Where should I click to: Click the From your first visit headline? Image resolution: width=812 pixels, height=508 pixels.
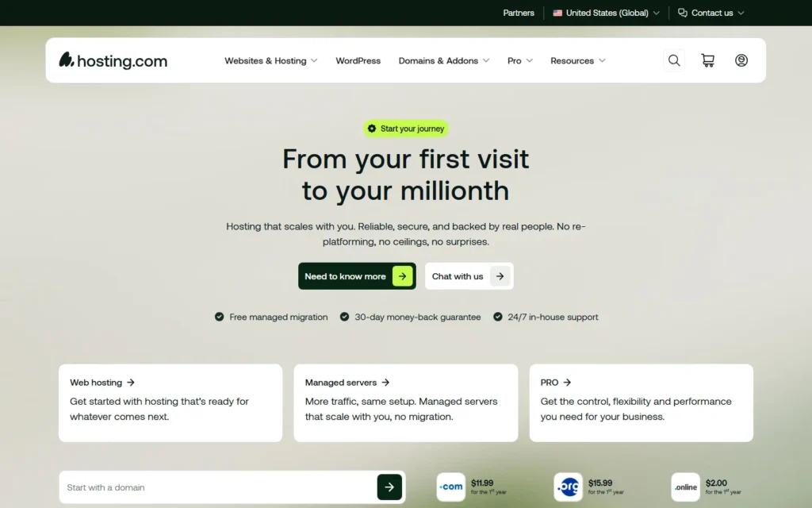(x=405, y=175)
